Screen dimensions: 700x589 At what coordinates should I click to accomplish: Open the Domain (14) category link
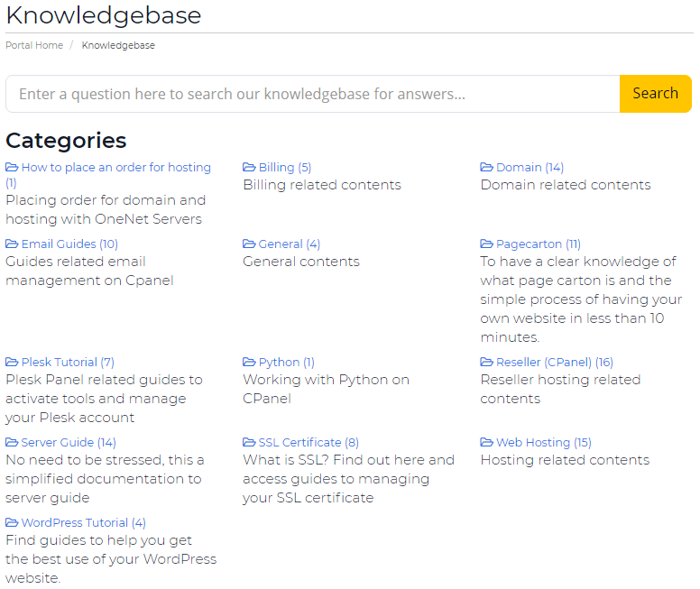[522, 168]
